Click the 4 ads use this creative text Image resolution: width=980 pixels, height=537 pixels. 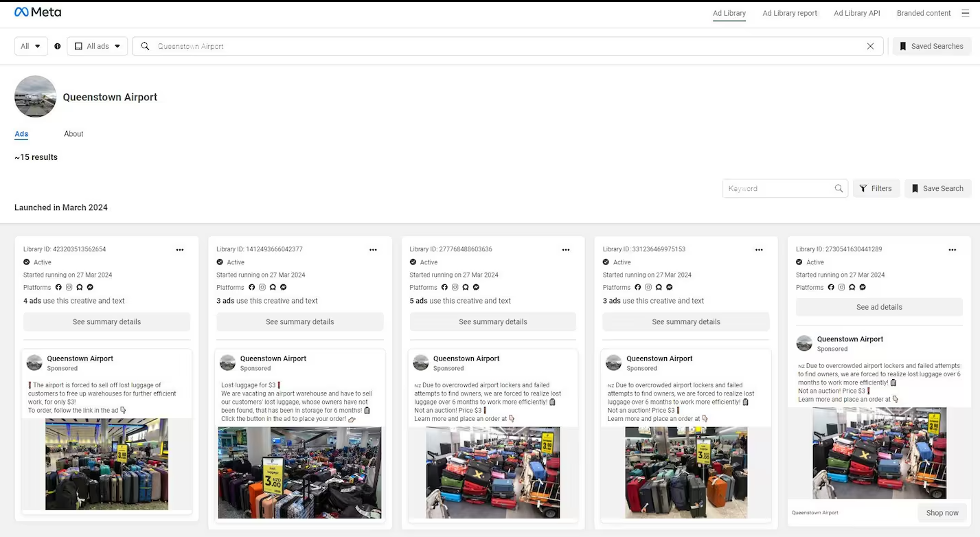[74, 301]
